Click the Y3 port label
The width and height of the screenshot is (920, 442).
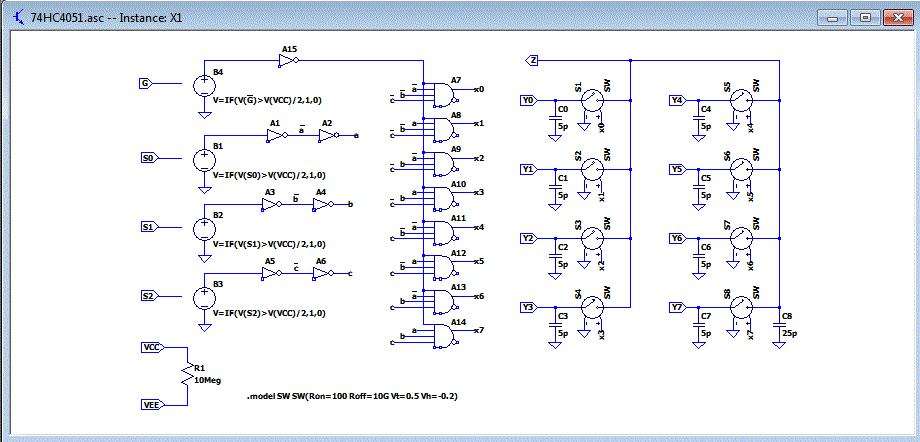(528, 308)
